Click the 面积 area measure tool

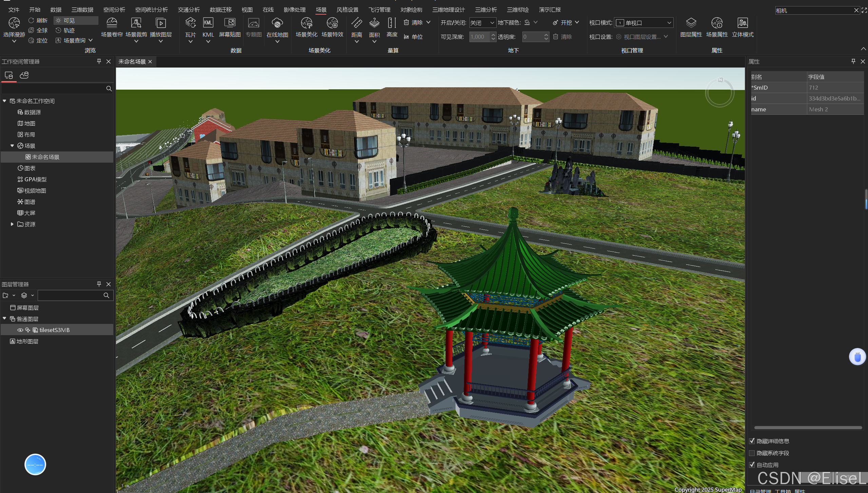coord(374,23)
